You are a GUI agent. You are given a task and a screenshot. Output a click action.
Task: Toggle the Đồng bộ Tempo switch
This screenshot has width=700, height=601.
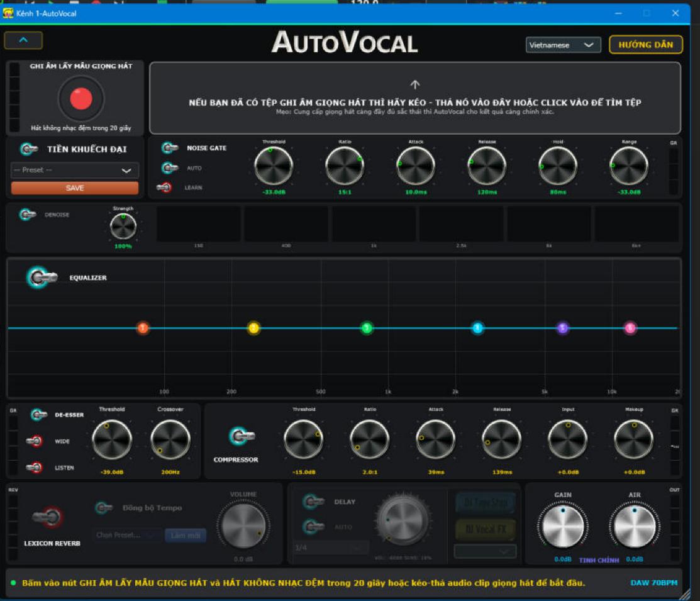point(104,508)
